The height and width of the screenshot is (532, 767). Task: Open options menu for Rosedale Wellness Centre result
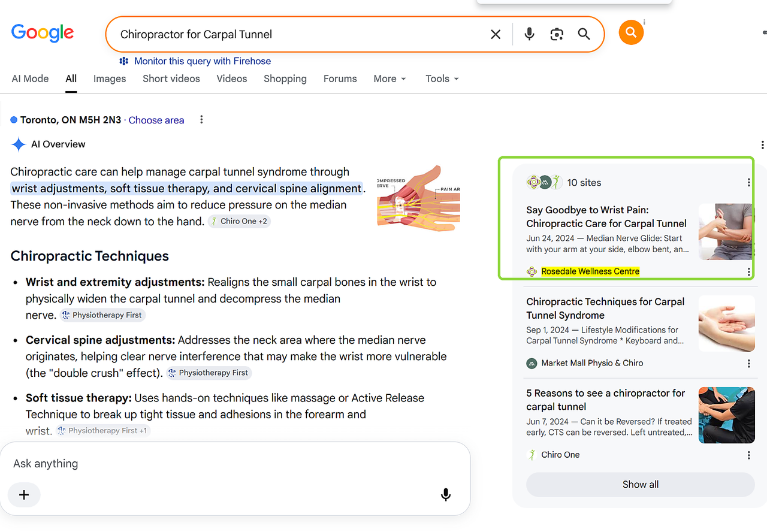point(748,272)
